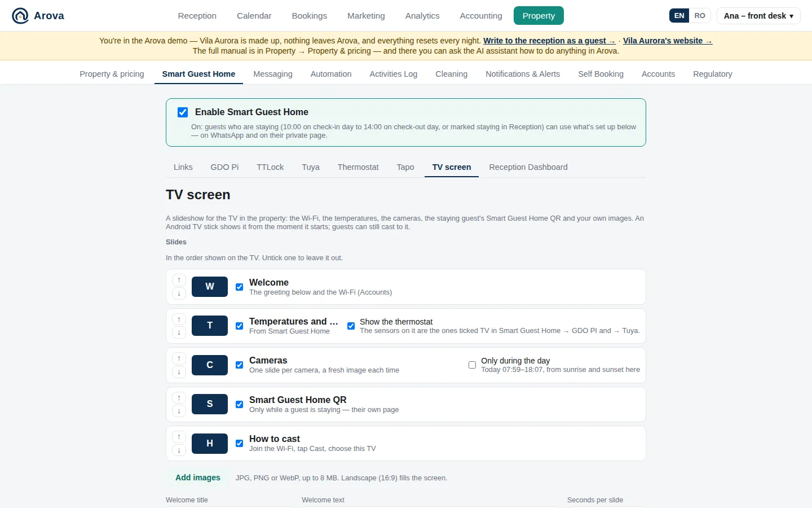The image size is (812, 508).
Task: Untick the Smart Guest Home QR checkbox
Action: [x=240, y=404]
